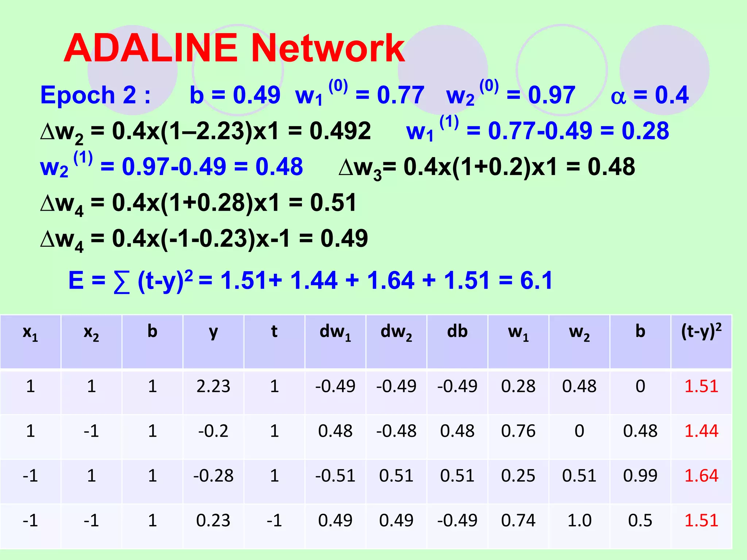Viewport: 747px width, 560px height.
Task: Click the x1 column header
Action: [x=30, y=332]
